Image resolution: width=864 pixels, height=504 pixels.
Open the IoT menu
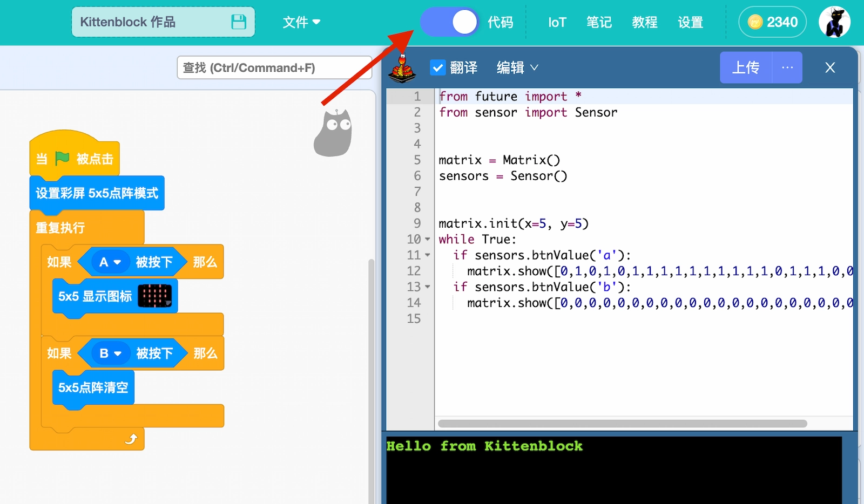click(x=557, y=22)
